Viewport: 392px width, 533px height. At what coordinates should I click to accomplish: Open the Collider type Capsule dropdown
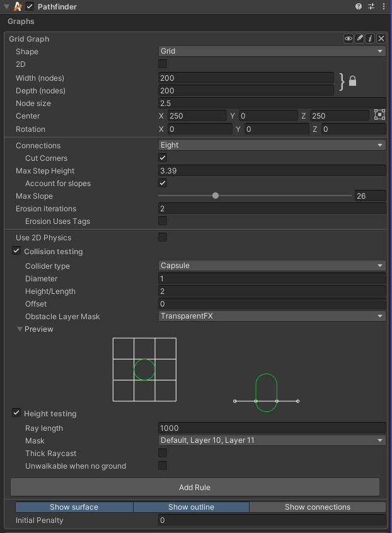pos(272,266)
